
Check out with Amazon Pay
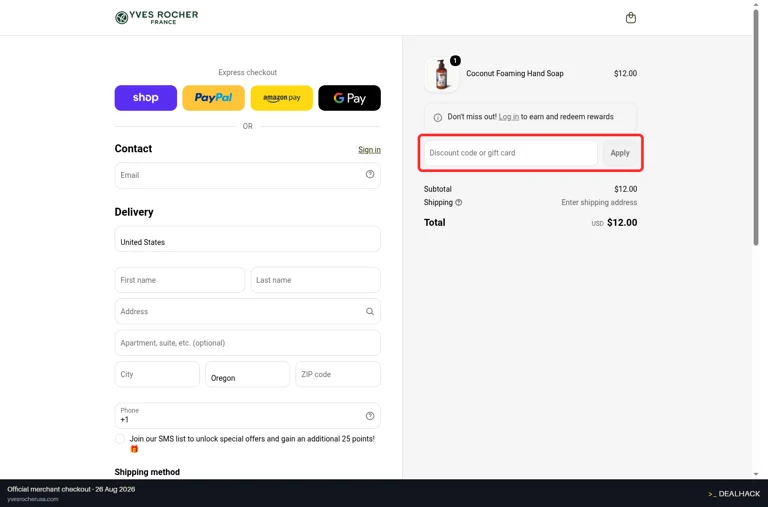tap(282, 98)
